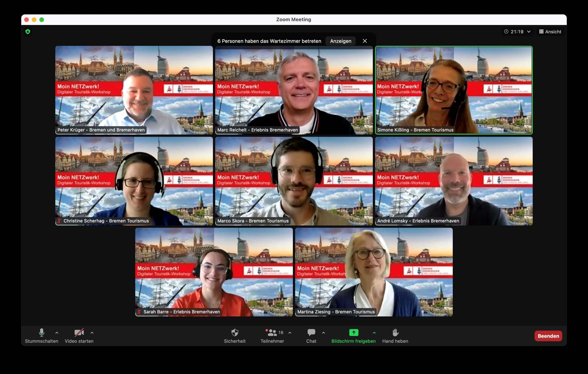Image resolution: width=588 pixels, height=374 pixels.
Task: End the meeting with Beenden
Action: coord(548,336)
